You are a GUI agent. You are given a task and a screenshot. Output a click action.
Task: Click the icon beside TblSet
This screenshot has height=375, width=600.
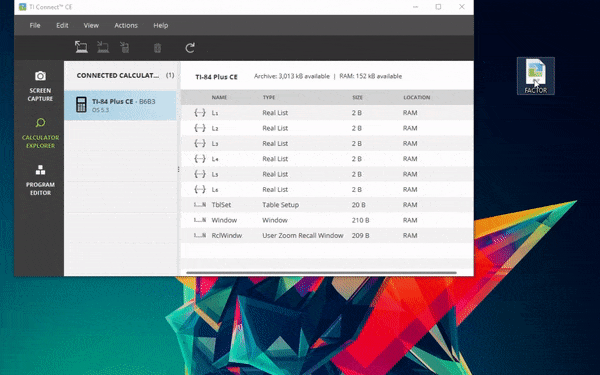[x=200, y=205]
